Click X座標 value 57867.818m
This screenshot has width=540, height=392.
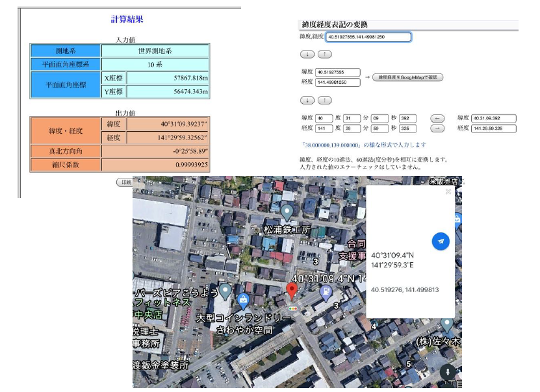coord(168,78)
